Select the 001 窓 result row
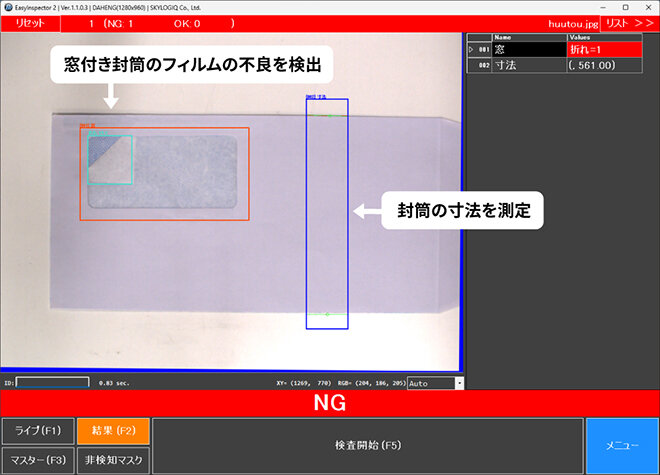The height and width of the screenshot is (475, 660). 554,49
